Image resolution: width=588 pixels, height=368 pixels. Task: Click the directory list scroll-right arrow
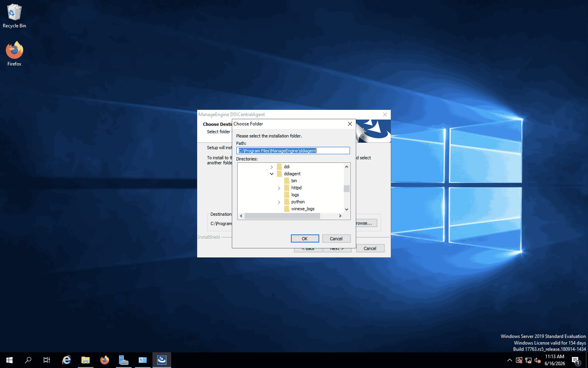point(340,216)
